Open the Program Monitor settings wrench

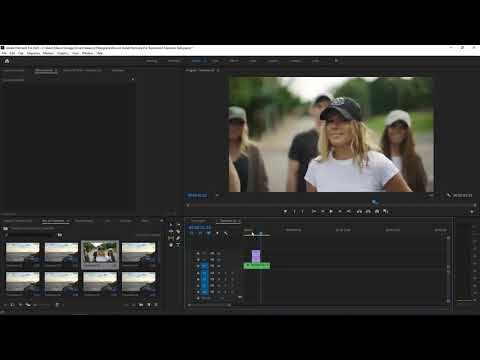pyautogui.click(x=448, y=195)
